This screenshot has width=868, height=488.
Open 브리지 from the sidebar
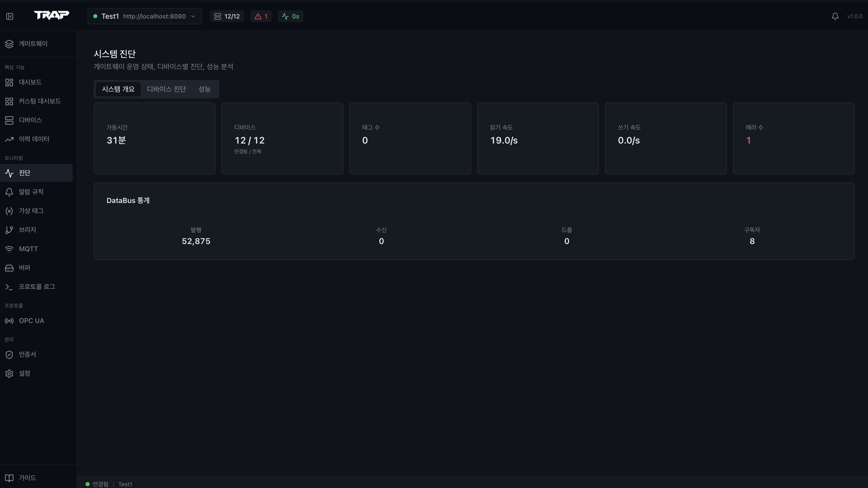(x=27, y=230)
